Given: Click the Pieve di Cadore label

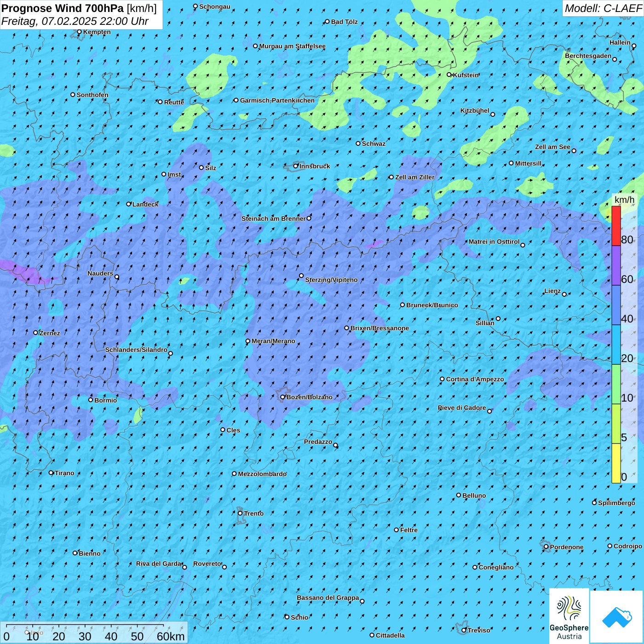Looking at the screenshot, I should 462,408.
